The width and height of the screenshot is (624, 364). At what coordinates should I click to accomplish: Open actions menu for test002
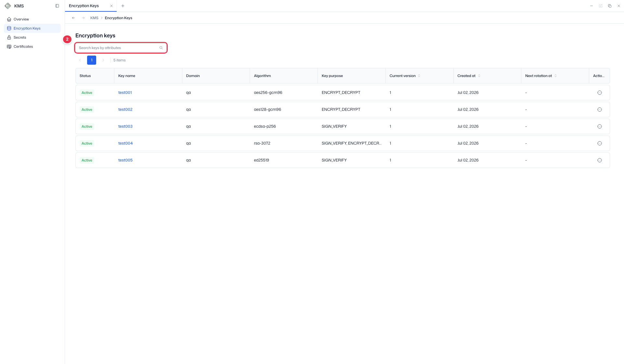[600, 110]
